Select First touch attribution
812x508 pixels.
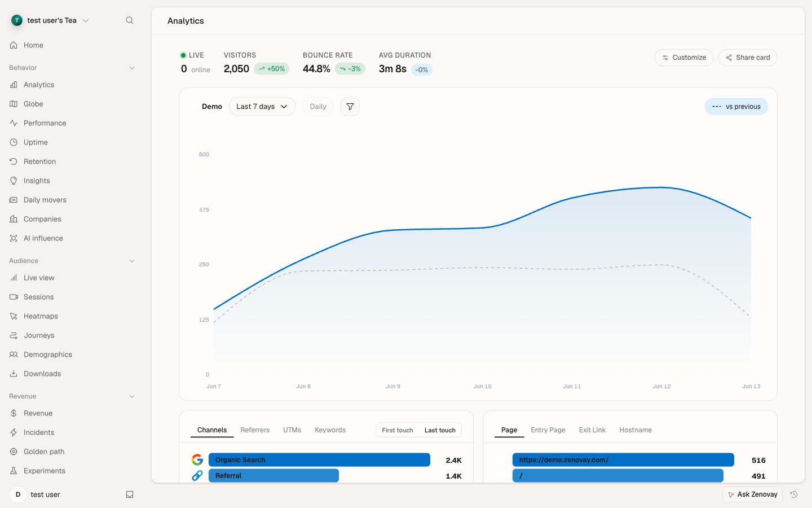coord(398,430)
